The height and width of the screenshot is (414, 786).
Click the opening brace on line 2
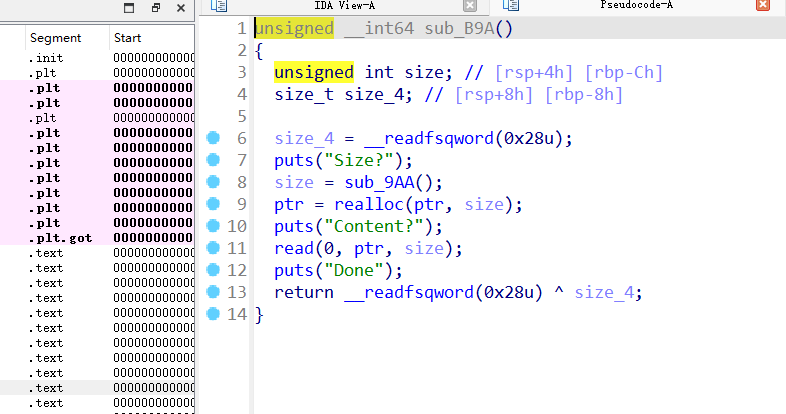tap(259, 50)
